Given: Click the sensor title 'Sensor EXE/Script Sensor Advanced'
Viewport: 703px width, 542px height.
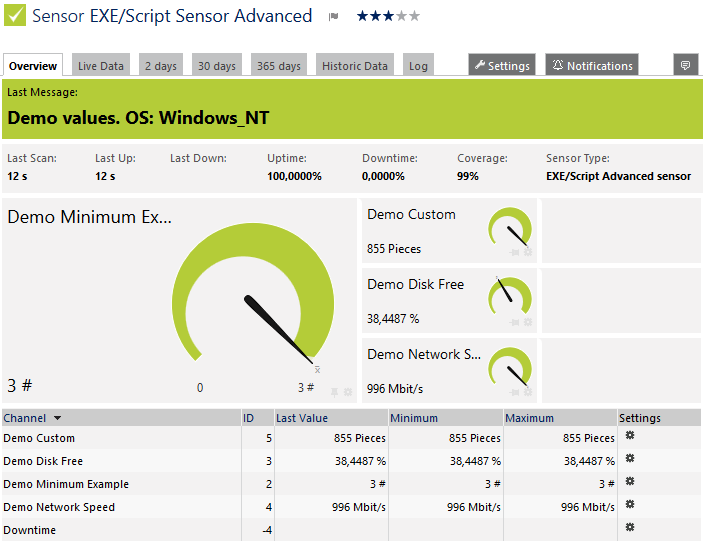Looking at the screenshot, I should tap(172, 16).
